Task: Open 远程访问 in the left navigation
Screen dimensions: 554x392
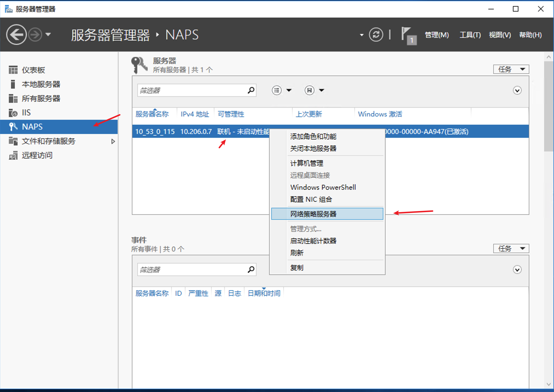Action: [x=37, y=155]
